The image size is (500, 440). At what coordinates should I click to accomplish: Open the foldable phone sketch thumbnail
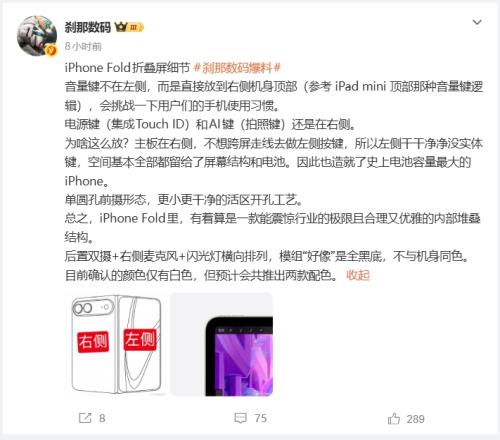[116, 344]
